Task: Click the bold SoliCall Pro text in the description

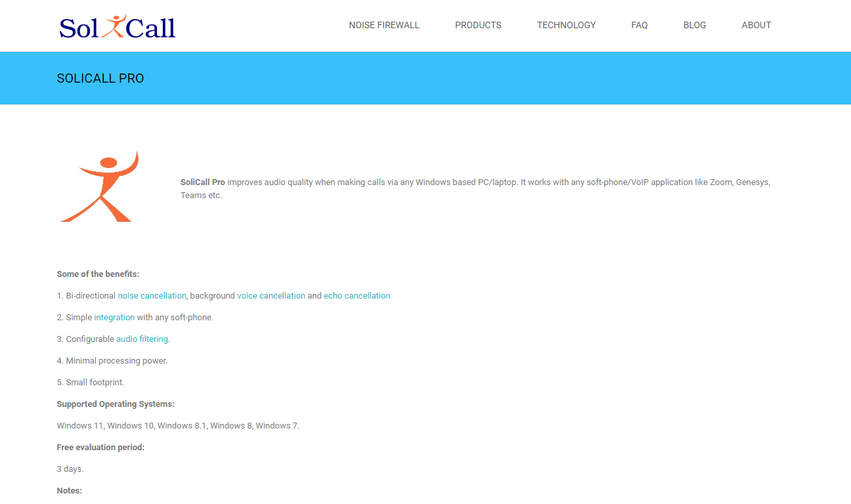Action: click(x=202, y=182)
